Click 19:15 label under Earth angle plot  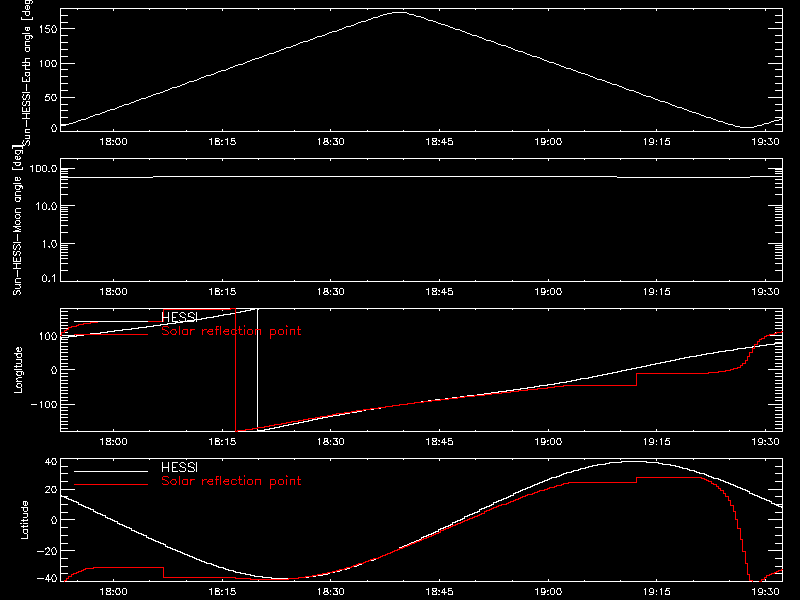657,142
